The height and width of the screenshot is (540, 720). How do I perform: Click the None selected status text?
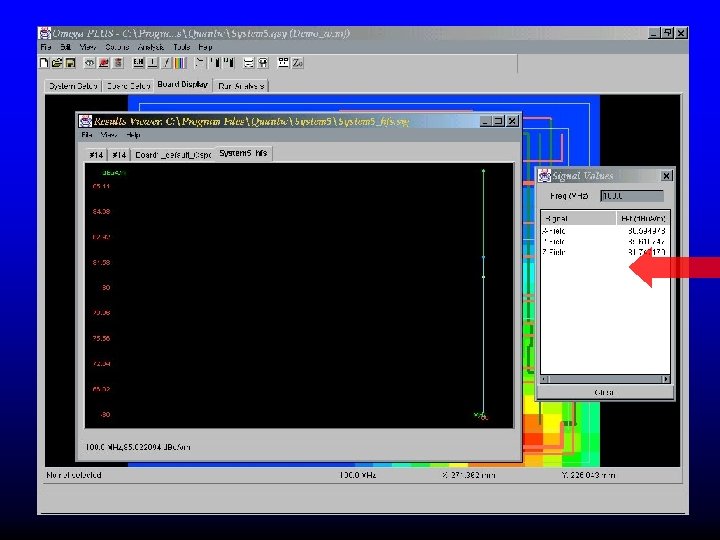[x=73, y=475]
